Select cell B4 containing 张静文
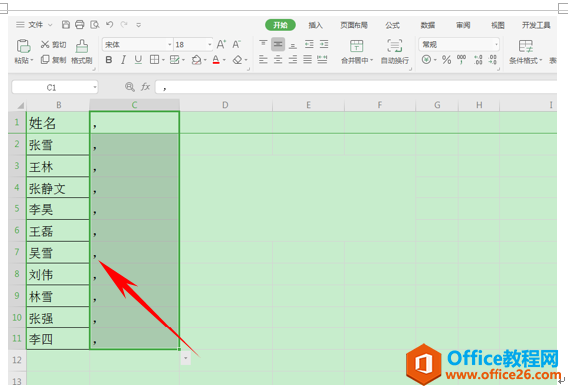Image resolution: width=568 pixels, height=392 pixels. (x=58, y=188)
